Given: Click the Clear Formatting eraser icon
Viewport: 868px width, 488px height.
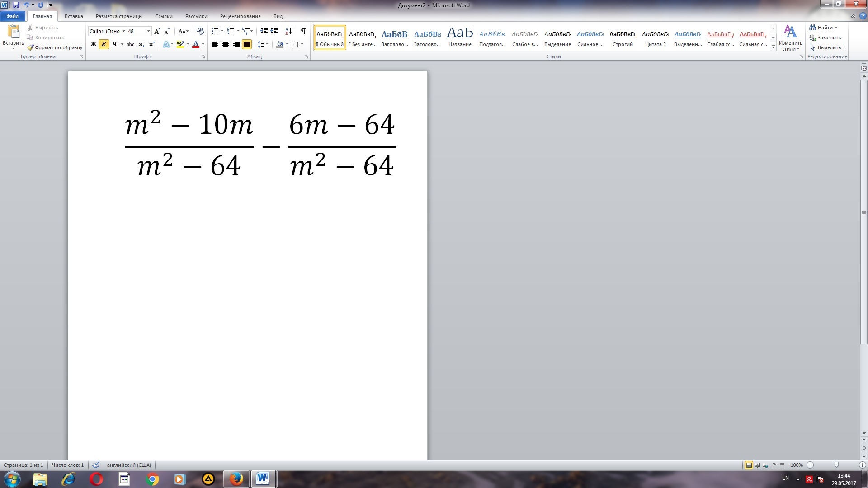Looking at the screenshot, I should coord(200,31).
